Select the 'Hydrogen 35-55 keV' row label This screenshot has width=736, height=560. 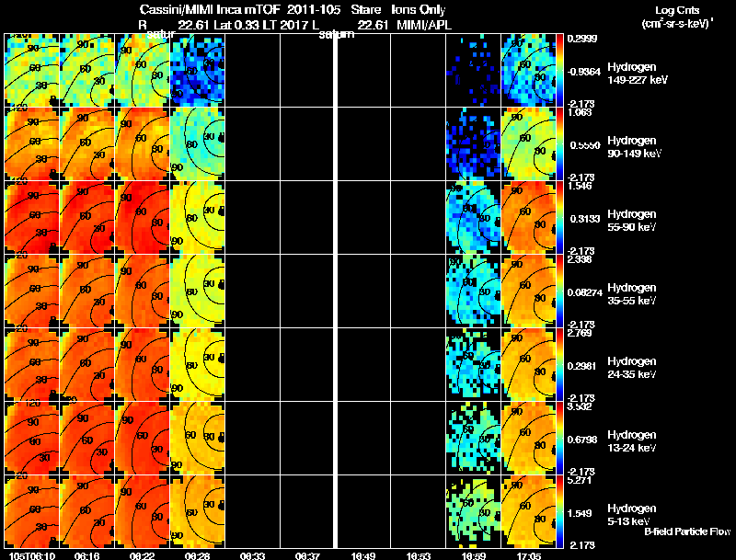pos(632,294)
